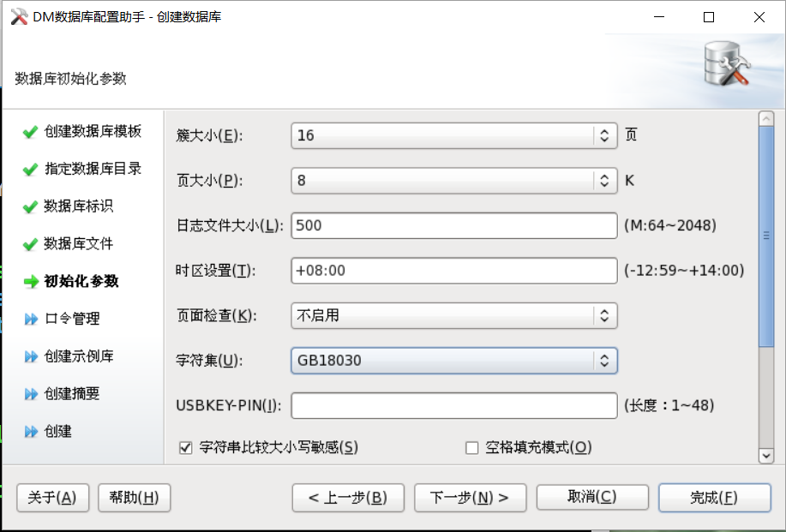Click the 上一步 button
The image size is (786, 532).
348,497
